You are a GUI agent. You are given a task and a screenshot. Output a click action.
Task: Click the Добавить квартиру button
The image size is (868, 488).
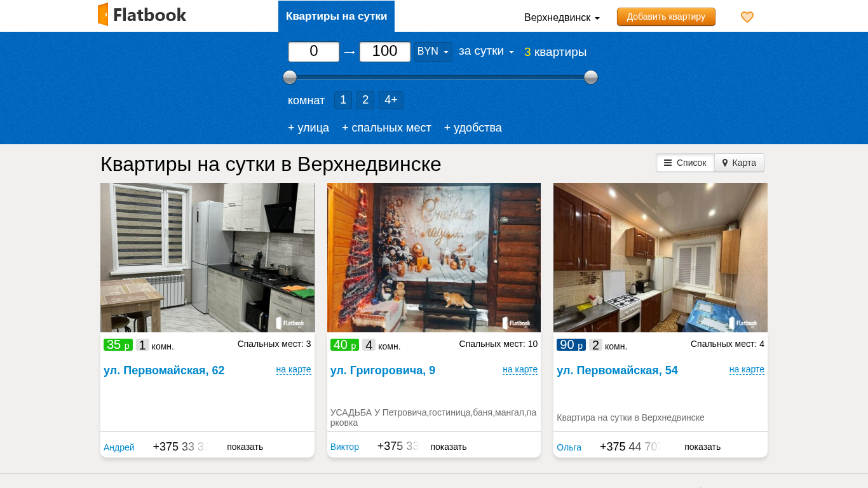click(x=666, y=17)
